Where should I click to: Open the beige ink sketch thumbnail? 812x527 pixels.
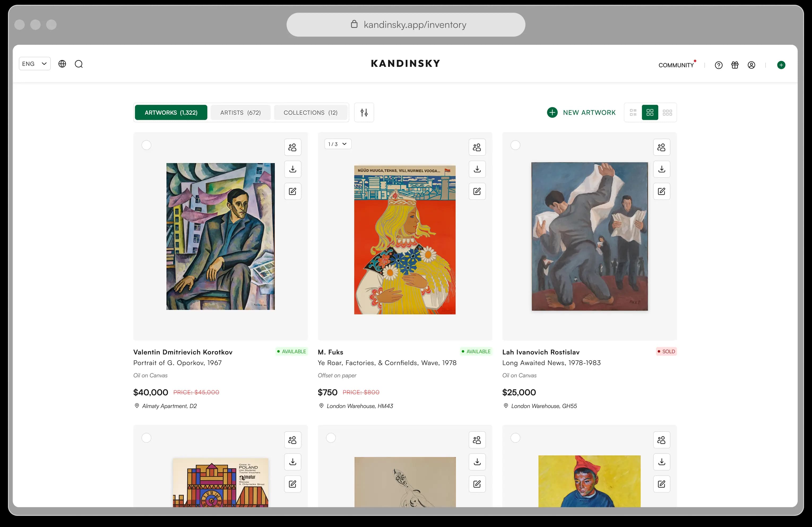coord(405,482)
